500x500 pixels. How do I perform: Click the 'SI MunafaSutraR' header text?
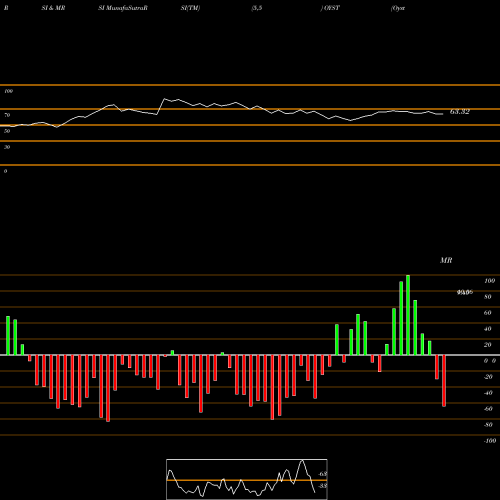[x=123, y=8]
